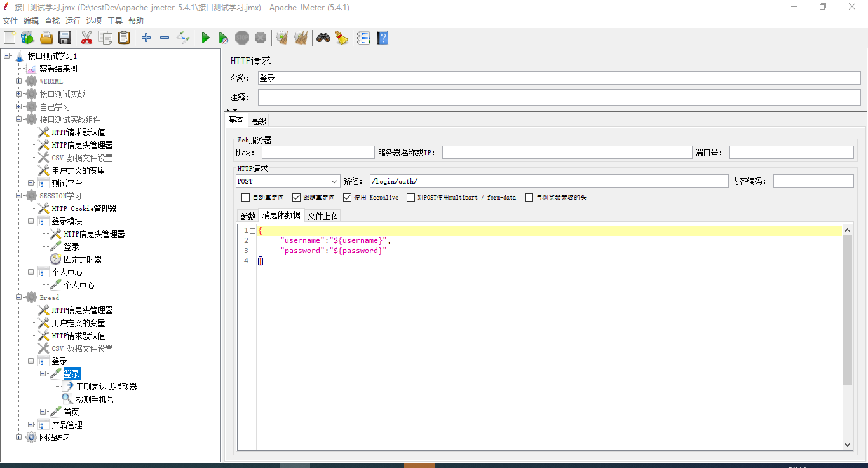Click the 注释 comment field
The image size is (868, 468).
559,97
